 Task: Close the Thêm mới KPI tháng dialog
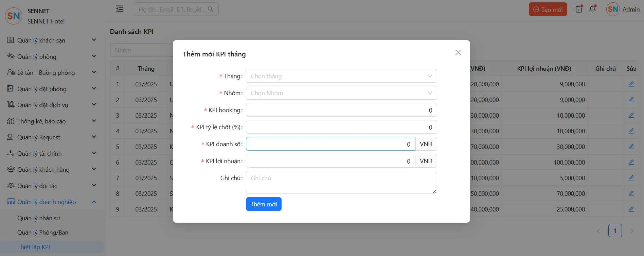pos(458,52)
